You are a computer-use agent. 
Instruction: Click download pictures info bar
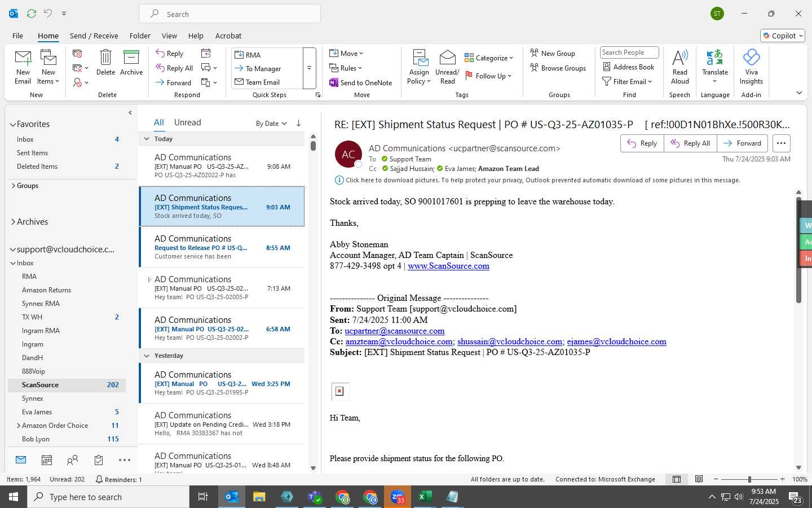pos(537,180)
